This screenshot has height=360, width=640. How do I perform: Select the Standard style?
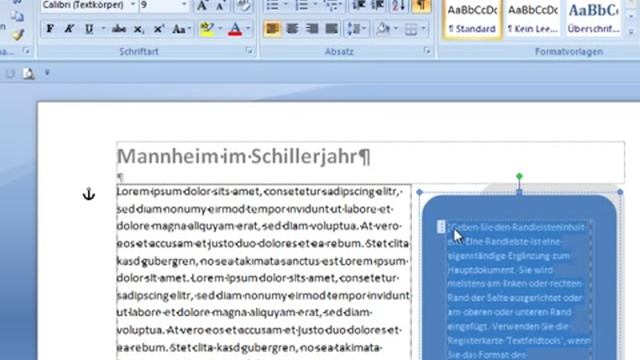tap(472, 19)
